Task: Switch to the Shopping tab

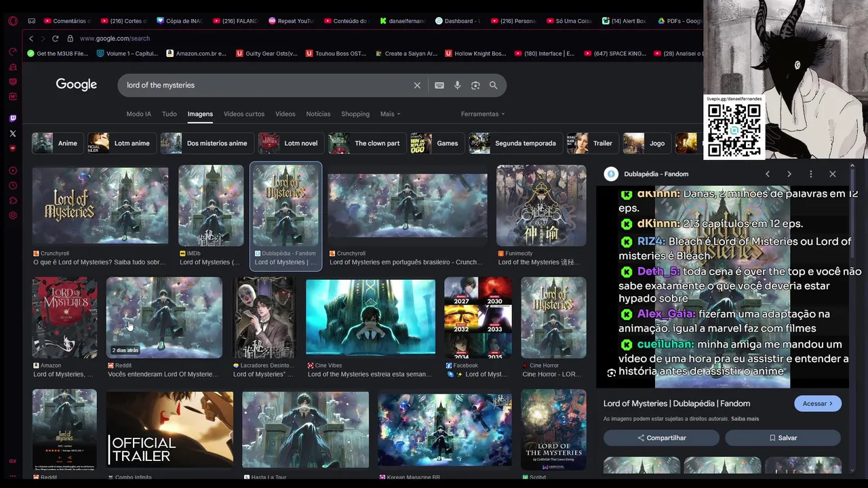Action: tap(355, 114)
